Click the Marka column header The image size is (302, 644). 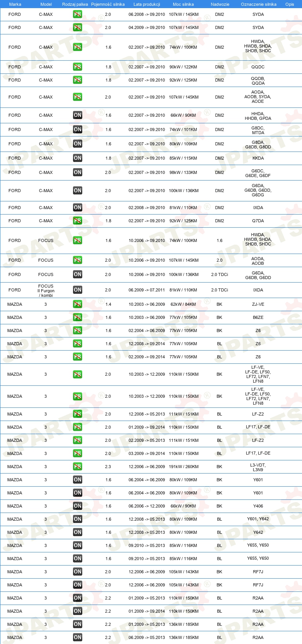point(15,4)
